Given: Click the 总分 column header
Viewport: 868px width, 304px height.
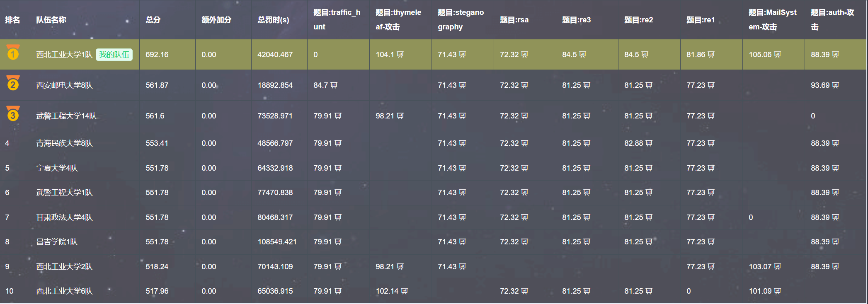Looking at the screenshot, I should point(153,20).
